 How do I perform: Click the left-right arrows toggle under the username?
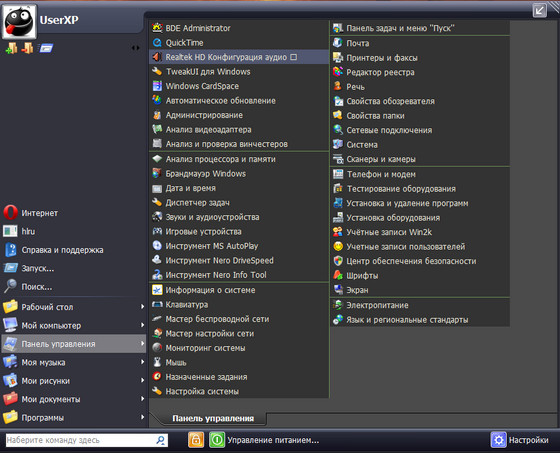(x=135, y=48)
